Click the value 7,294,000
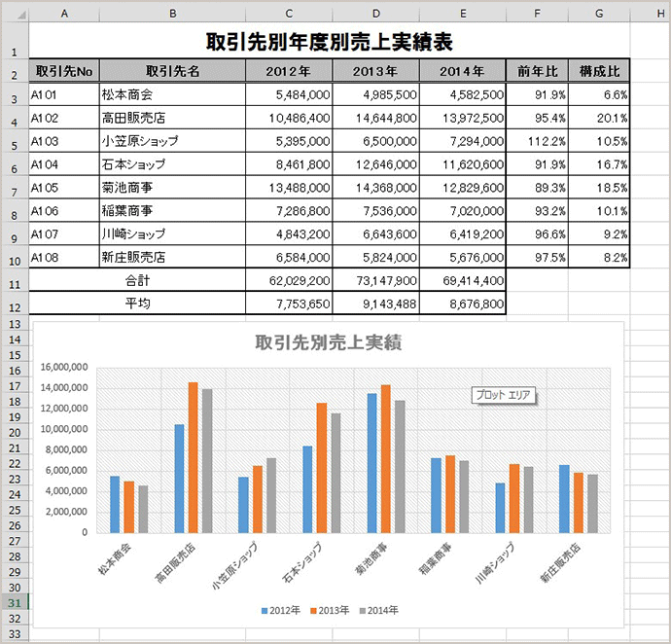The width and height of the screenshot is (671, 644). coord(463,141)
